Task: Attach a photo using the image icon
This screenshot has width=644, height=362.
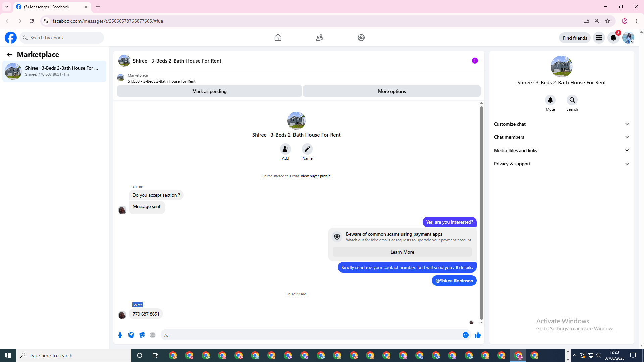Action: pos(131,335)
